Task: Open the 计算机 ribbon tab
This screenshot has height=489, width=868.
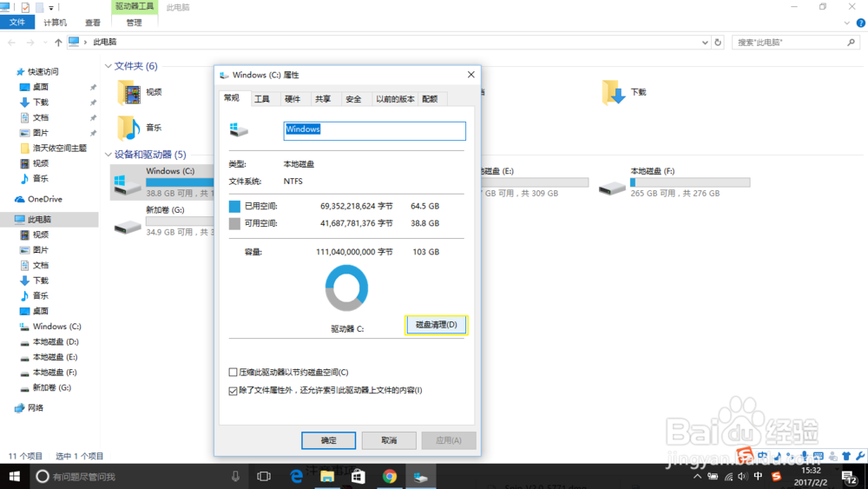Action: click(x=55, y=23)
